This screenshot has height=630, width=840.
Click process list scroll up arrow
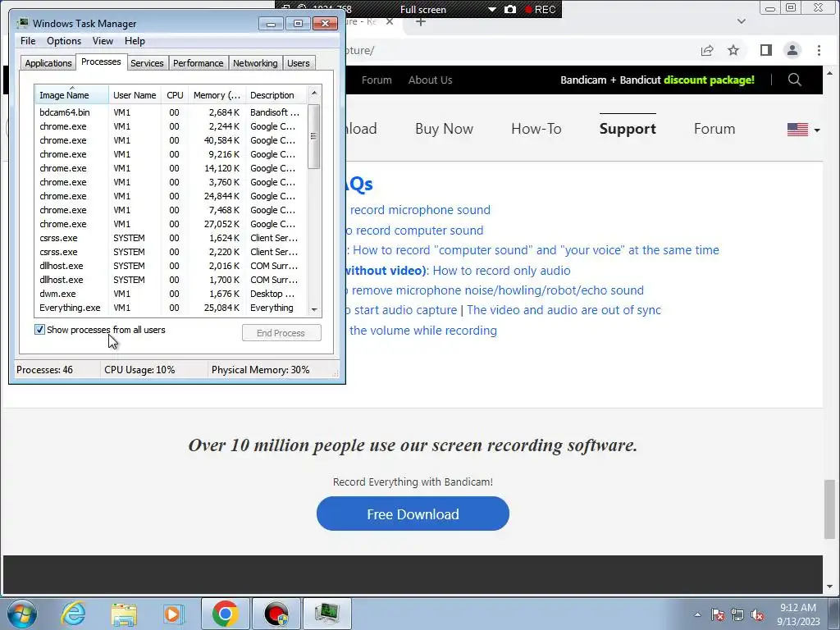pyautogui.click(x=314, y=94)
